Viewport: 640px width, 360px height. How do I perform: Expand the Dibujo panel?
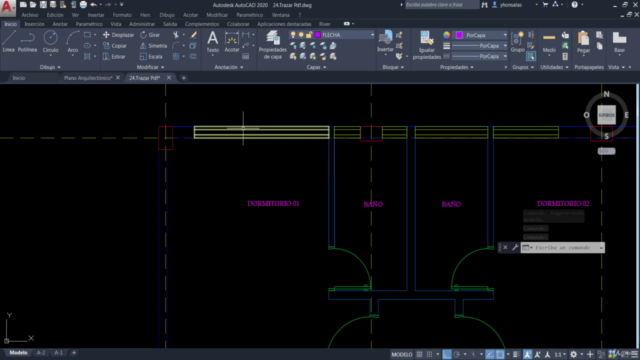(x=50, y=67)
